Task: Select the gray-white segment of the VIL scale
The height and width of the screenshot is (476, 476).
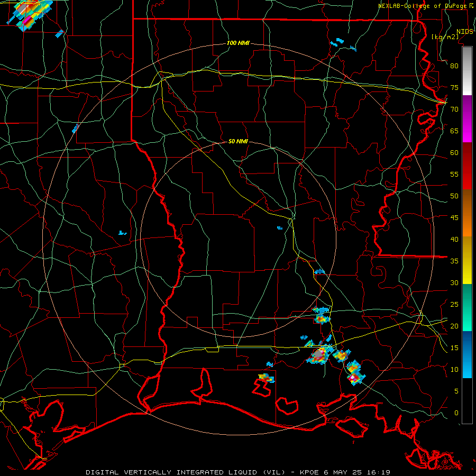Action: tap(467, 71)
